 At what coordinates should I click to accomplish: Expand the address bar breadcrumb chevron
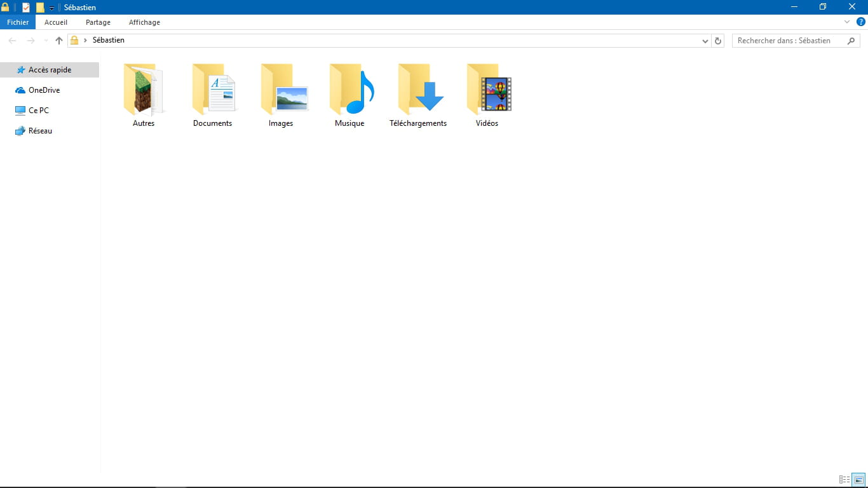point(86,40)
